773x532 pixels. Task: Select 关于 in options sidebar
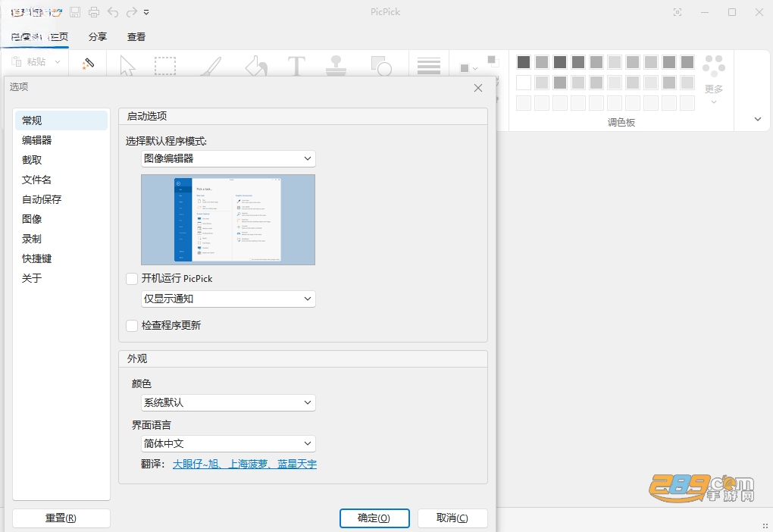(x=61, y=278)
